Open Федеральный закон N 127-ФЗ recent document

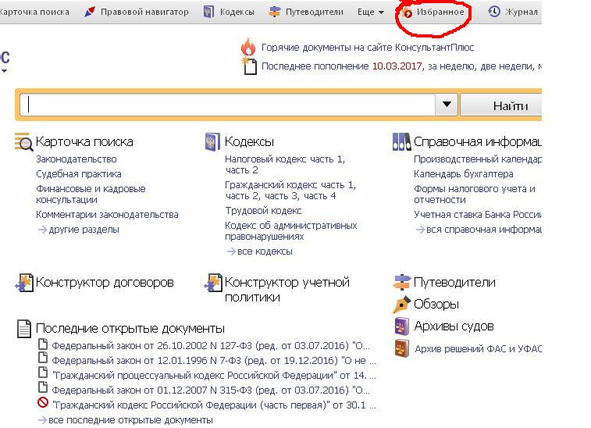tap(211, 345)
